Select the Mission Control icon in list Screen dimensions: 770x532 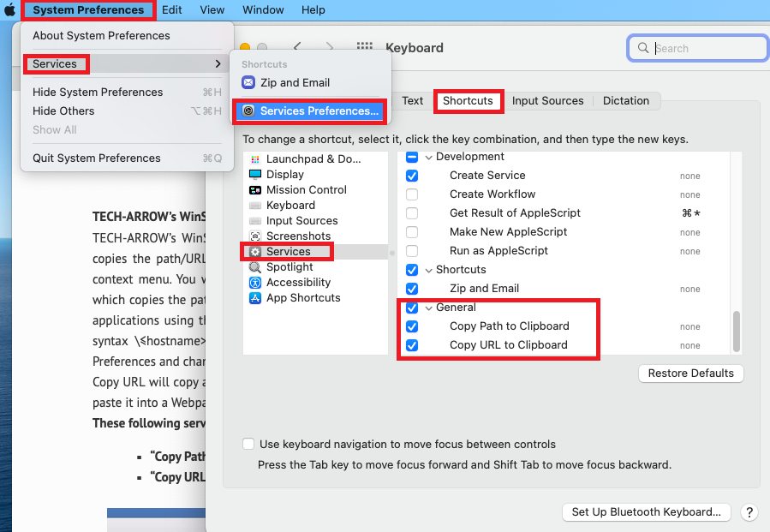[255, 190]
